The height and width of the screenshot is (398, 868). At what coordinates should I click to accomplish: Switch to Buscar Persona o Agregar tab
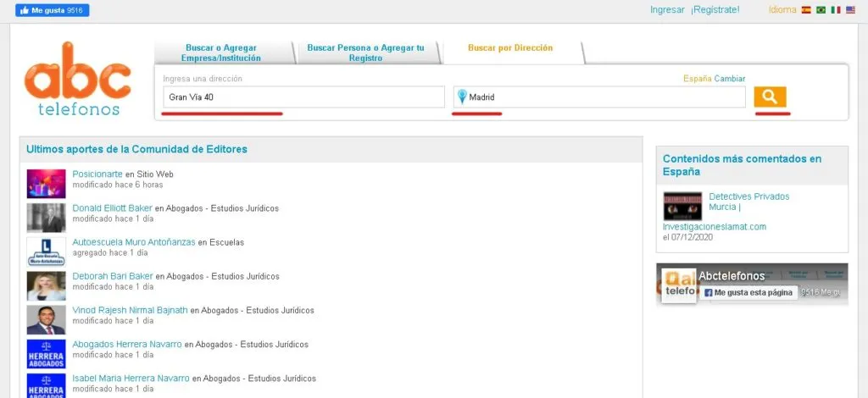(x=365, y=53)
